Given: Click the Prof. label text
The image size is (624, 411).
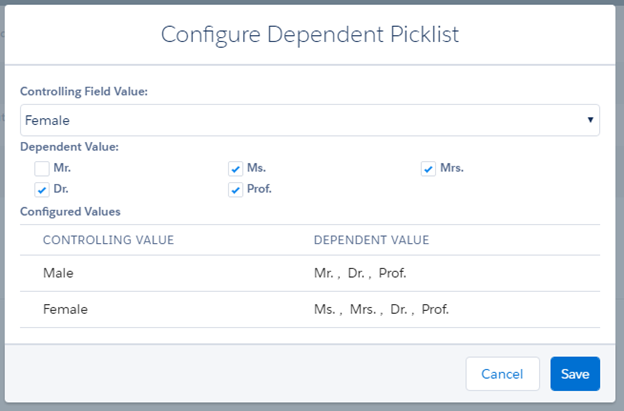Looking at the screenshot, I should [259, 188].
